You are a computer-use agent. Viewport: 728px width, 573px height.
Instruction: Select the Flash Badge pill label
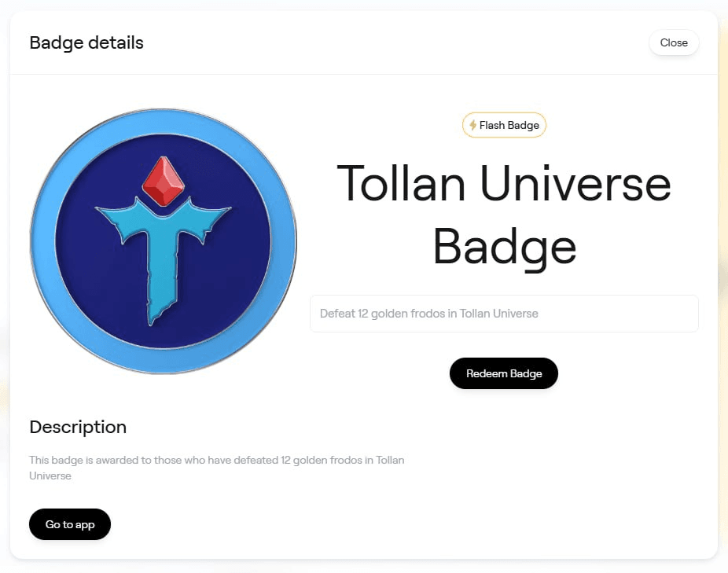pyautogui.click(x=504, y=125)
